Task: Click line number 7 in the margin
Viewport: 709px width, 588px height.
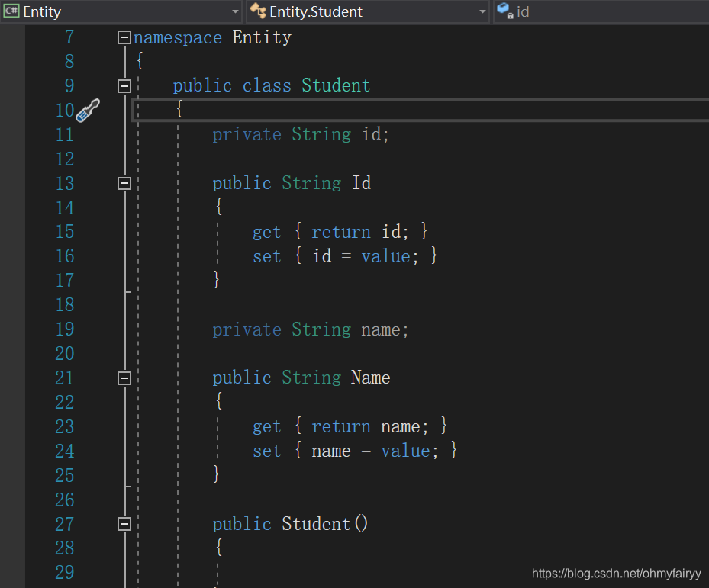Action: tap(69, 37)
